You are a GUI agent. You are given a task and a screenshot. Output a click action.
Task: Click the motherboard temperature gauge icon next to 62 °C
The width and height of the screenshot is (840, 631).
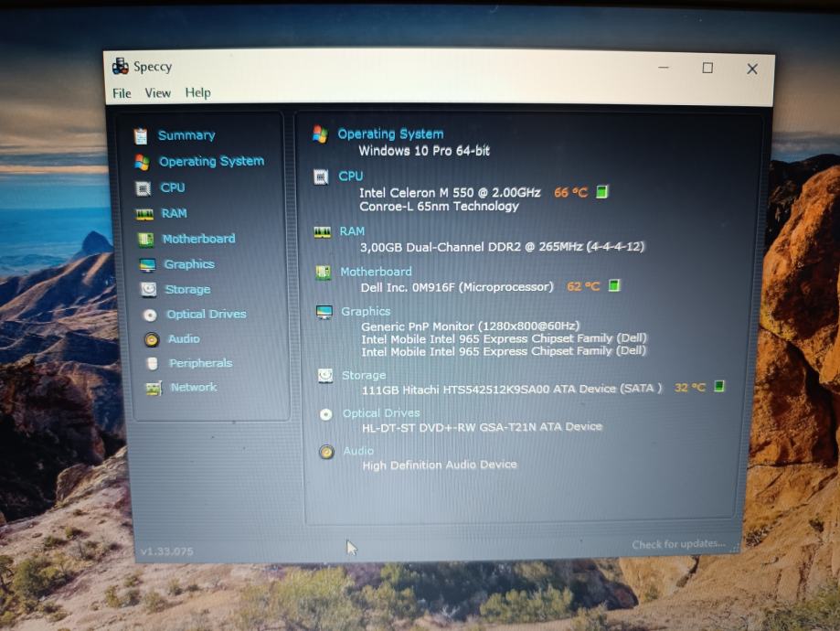(614, 285)
